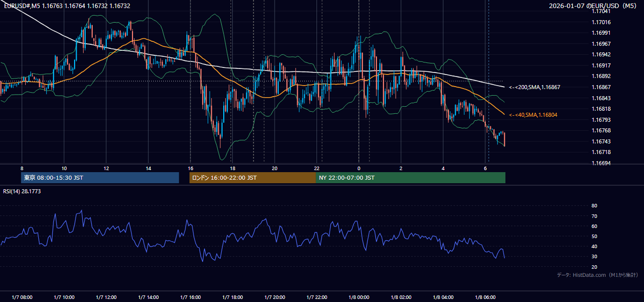
Task: Click price axis value 1.16718
Action: tap(601, 152)
